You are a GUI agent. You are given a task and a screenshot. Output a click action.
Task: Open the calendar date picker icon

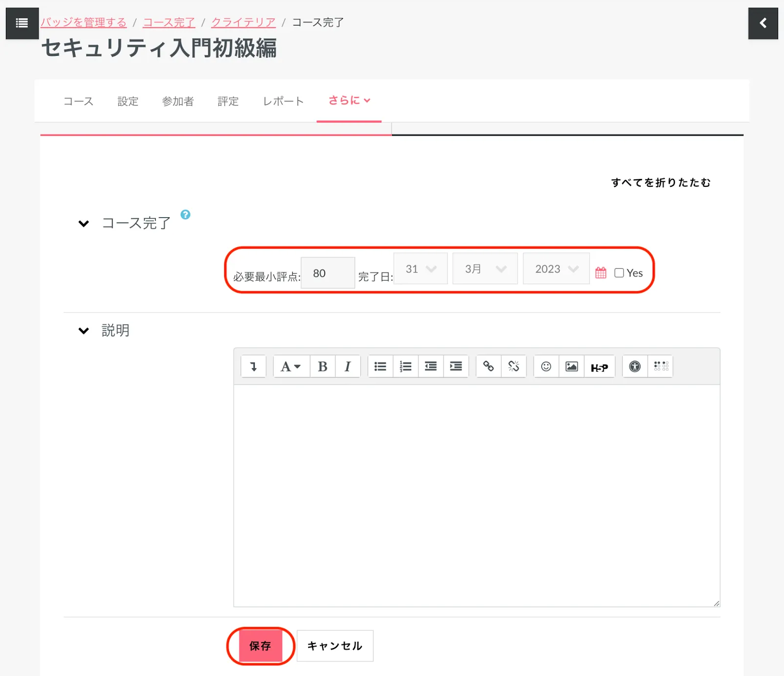[x=601, y=273]
